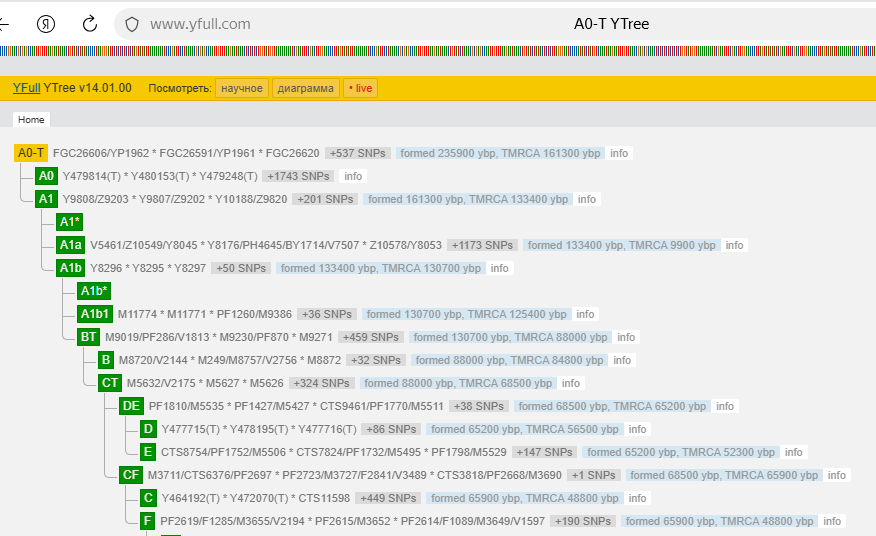Open info link for A1 row
This screenshot has width=876, height=536.
tap(587, 199)
